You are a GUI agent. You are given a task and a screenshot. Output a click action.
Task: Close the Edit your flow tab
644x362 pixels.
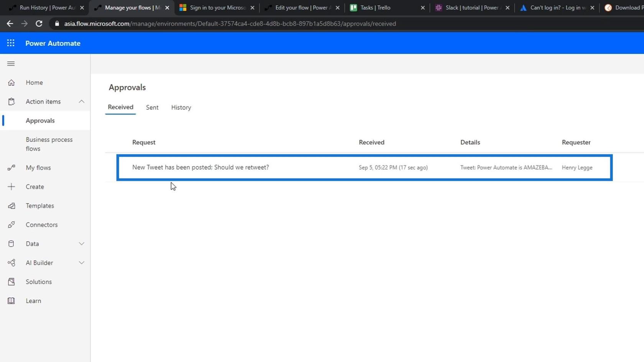337,8
